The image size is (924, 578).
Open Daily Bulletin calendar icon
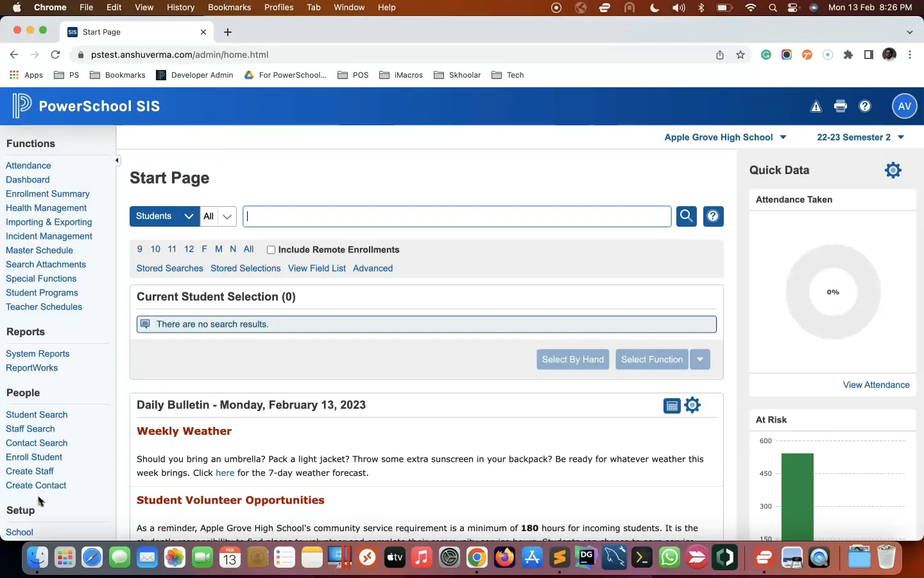pos(672,406)
